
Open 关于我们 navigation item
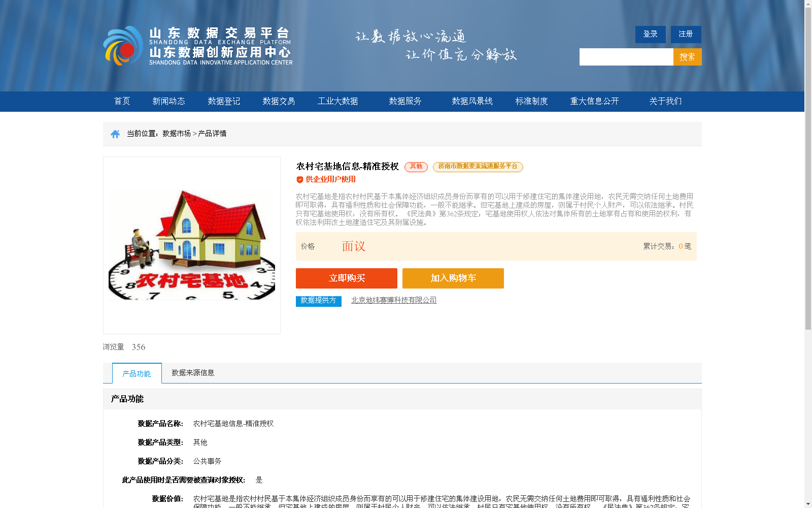(665, 101)
